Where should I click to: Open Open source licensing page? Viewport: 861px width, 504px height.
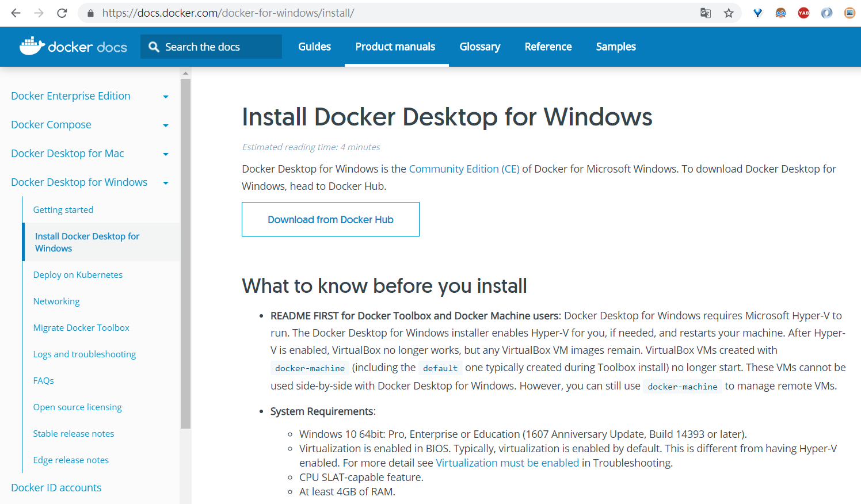tap(78, 407)
